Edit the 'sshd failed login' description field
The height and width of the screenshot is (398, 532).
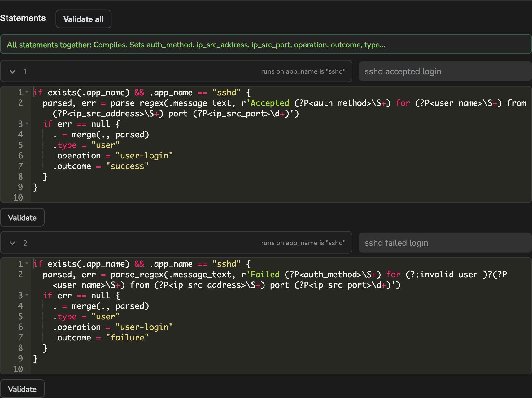click(x=445, y=243)
